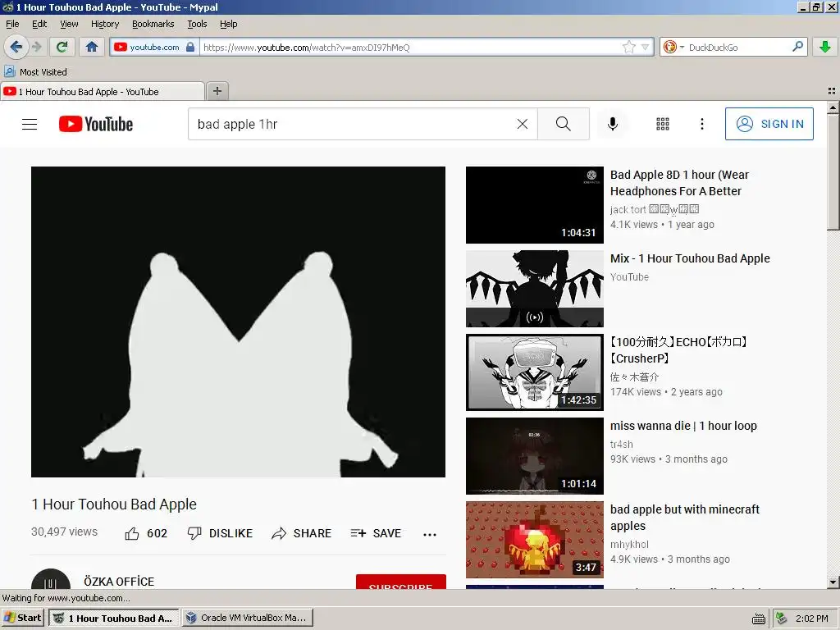The width and height of the screenshot is (840, 630).
Task: Click the page scrollbar up arrow
Action: (833, 107)
